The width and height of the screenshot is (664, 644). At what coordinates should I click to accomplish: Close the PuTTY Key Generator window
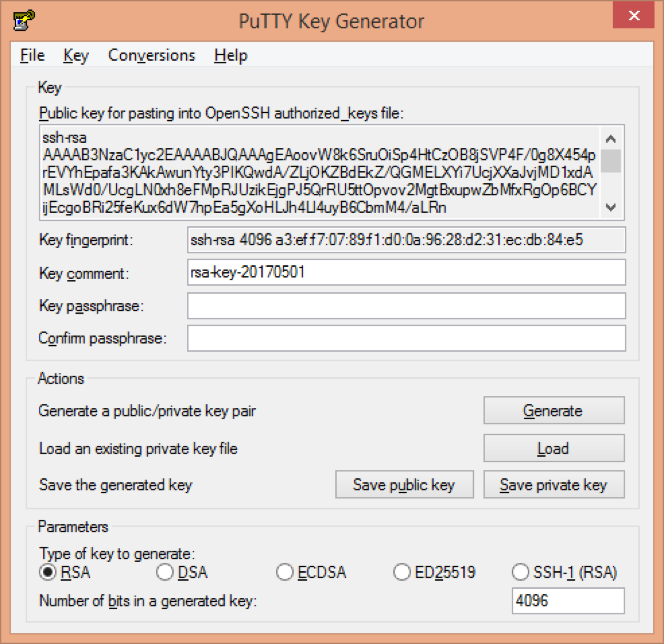(x=634, y=15)
